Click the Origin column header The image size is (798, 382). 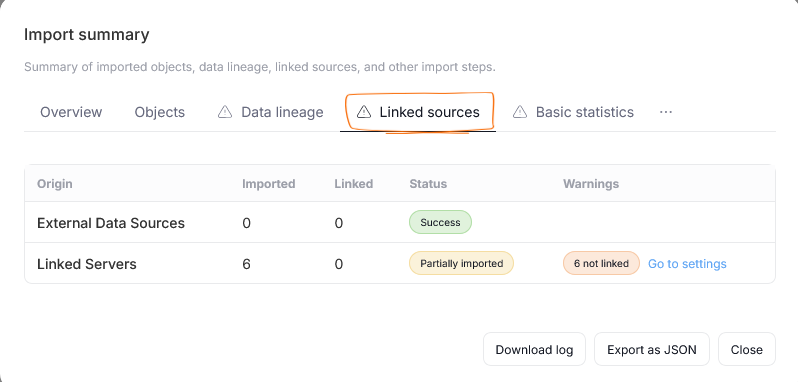pyautogui.click(x=54, y=184)
